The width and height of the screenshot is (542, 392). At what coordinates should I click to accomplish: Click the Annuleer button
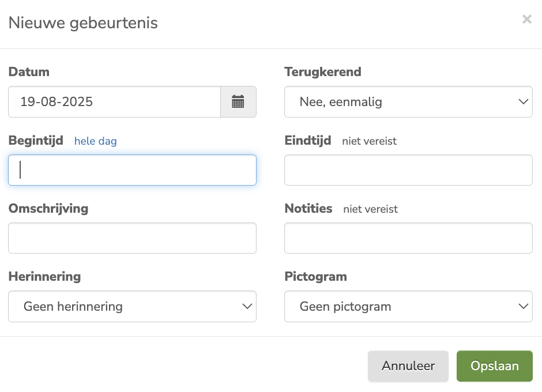coord(408,365)
